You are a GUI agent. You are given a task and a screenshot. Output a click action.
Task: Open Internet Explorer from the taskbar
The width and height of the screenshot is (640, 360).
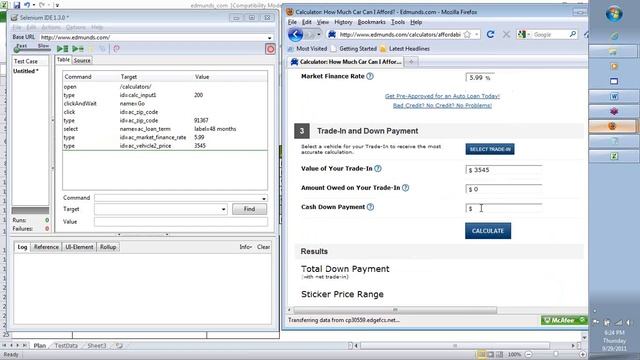coord(614,36)
